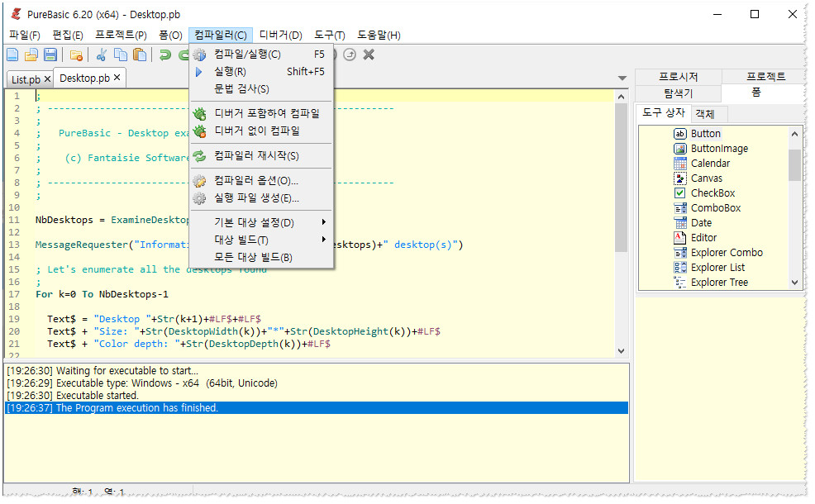Close the Desktop.pb tab
The width and height of the screenshot is (815, 504).
click(117, 78)
